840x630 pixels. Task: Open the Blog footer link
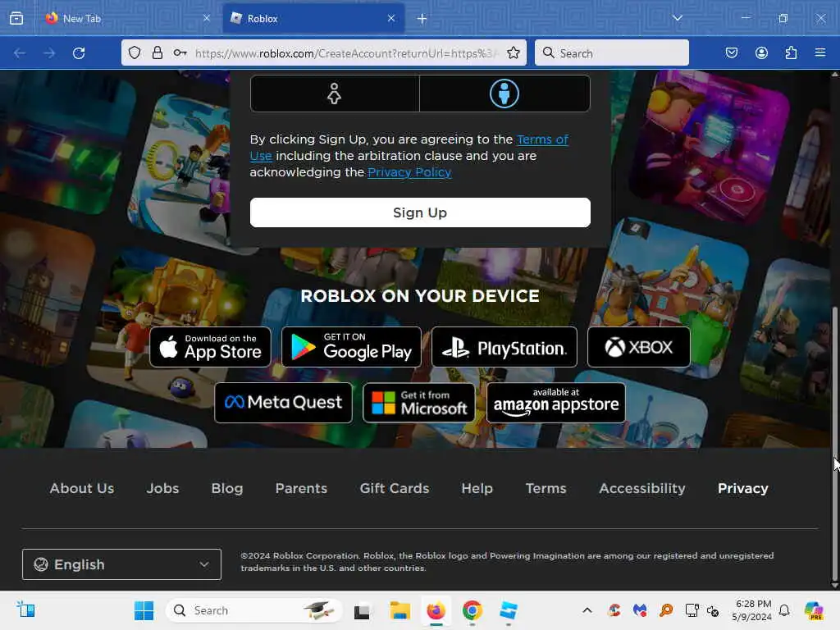(227, 489)
